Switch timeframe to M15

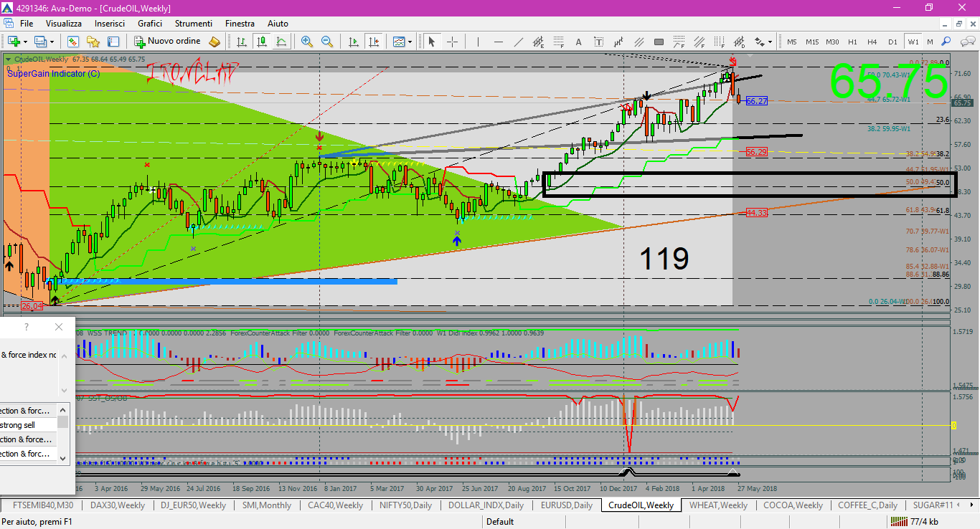pyautogui.click(x=812, y=42)
